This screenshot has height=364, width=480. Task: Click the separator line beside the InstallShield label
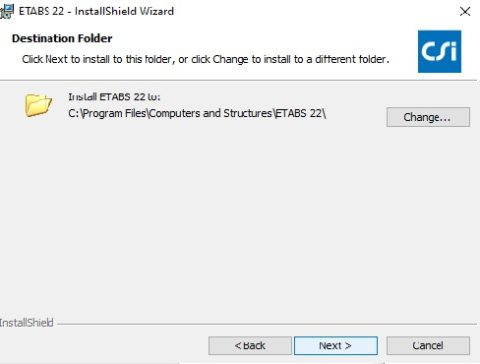(x=267, y=324)
